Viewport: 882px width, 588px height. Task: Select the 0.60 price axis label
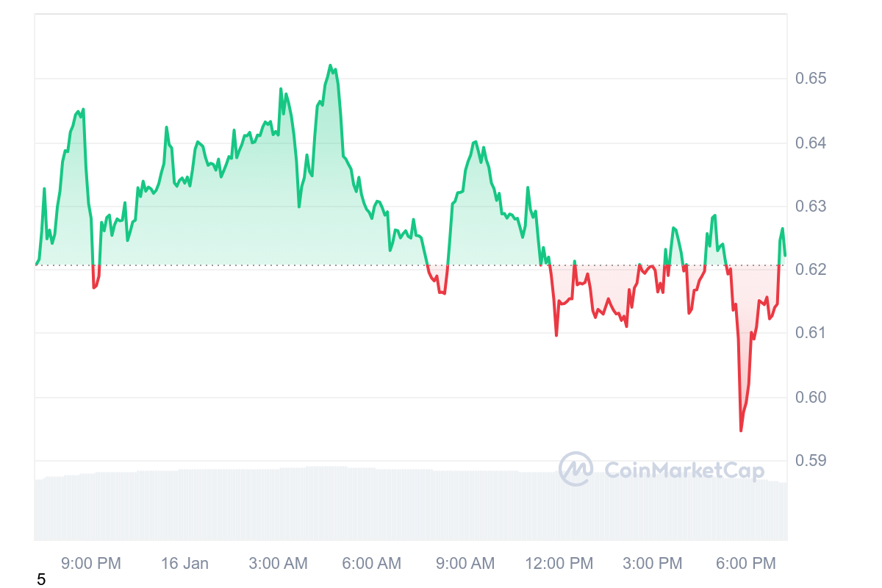coord(811,398)
